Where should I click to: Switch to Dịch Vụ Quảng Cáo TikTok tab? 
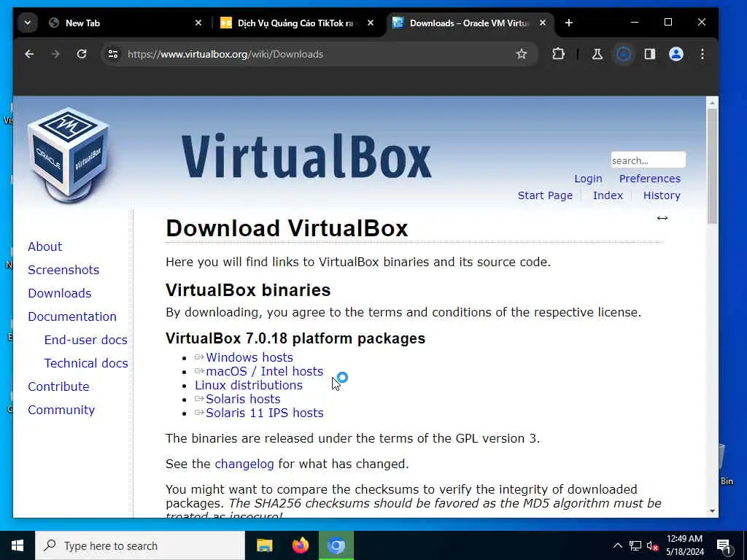coord(296,23)
